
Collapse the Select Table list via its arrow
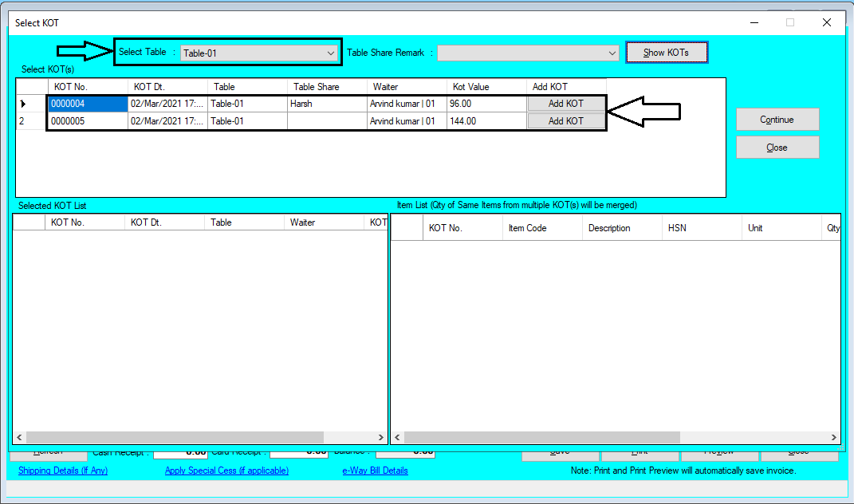[x=332, y=52]
